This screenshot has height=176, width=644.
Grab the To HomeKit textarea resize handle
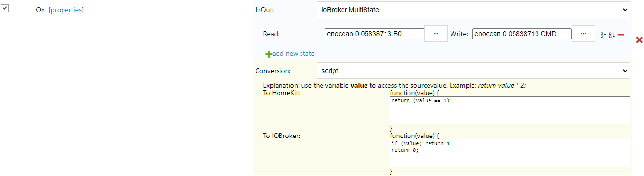[x=627, y=121]
